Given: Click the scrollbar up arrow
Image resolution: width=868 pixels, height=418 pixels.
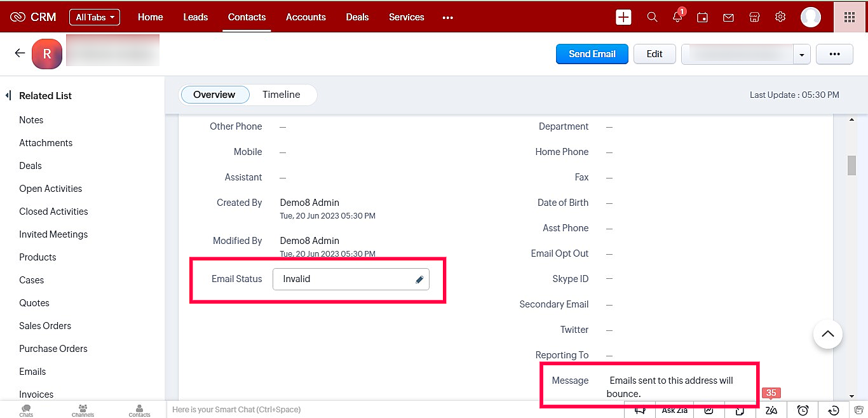Looking at the screenshot, I should click(x=851, y=120).
